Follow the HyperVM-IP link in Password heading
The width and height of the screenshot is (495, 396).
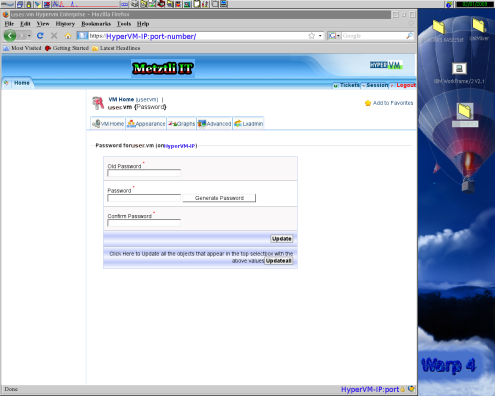tap(180, 146)
